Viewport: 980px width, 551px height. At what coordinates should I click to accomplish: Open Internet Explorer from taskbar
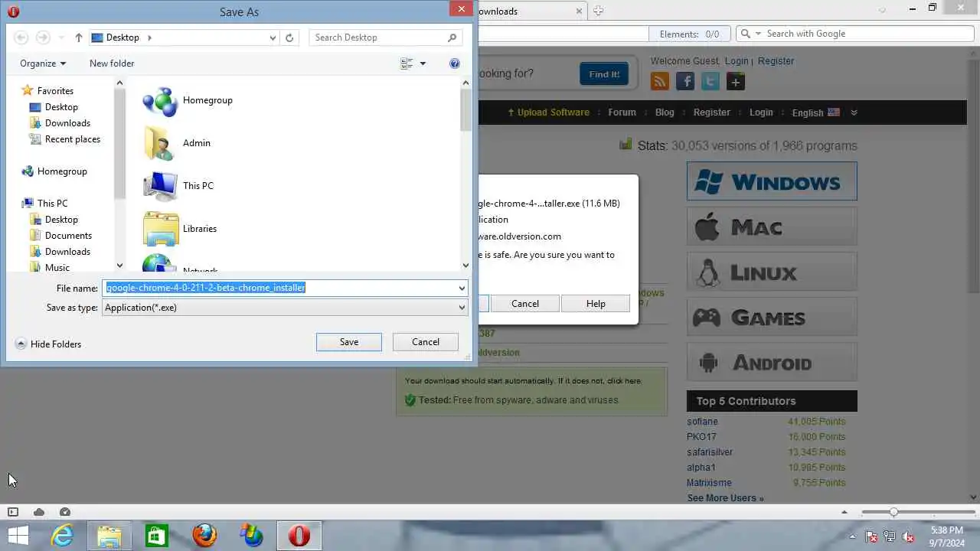click(x=61, y=536)
